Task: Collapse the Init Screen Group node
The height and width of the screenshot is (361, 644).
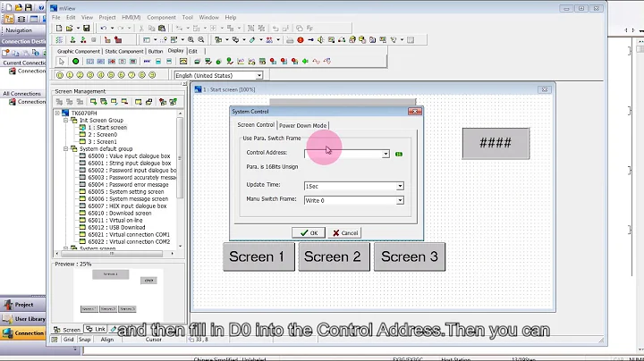Action: [x=65, y=121]
